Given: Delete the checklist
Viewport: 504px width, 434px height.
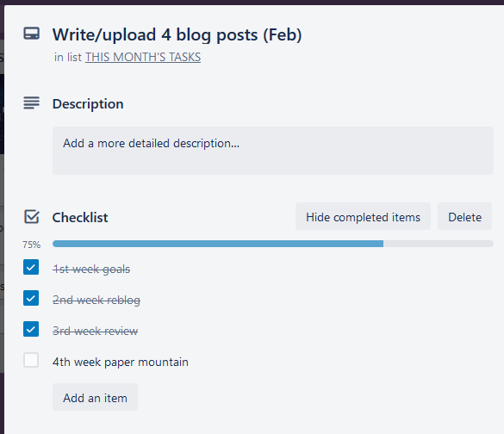Looking at the screenshot, I should coord(464,216).
